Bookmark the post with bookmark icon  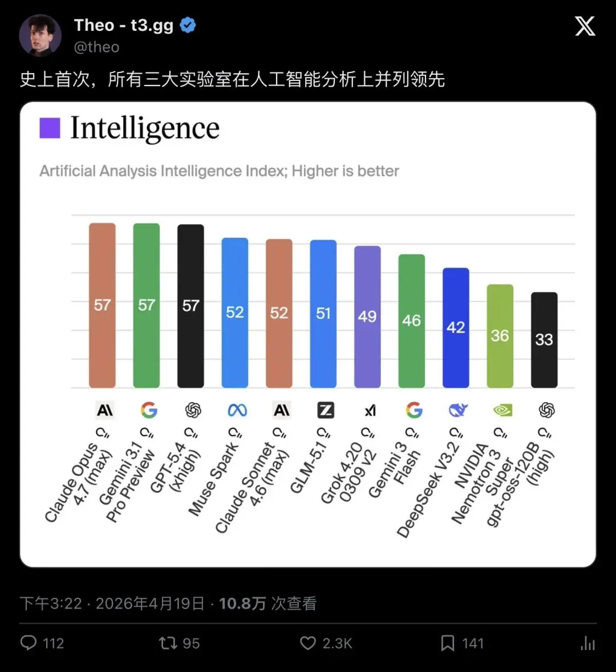coord(448,643)
